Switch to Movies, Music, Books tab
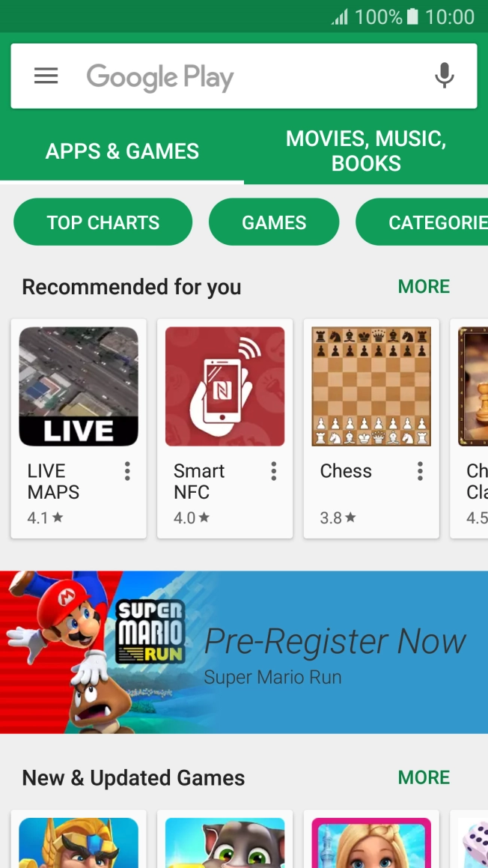 coord(366,151)
